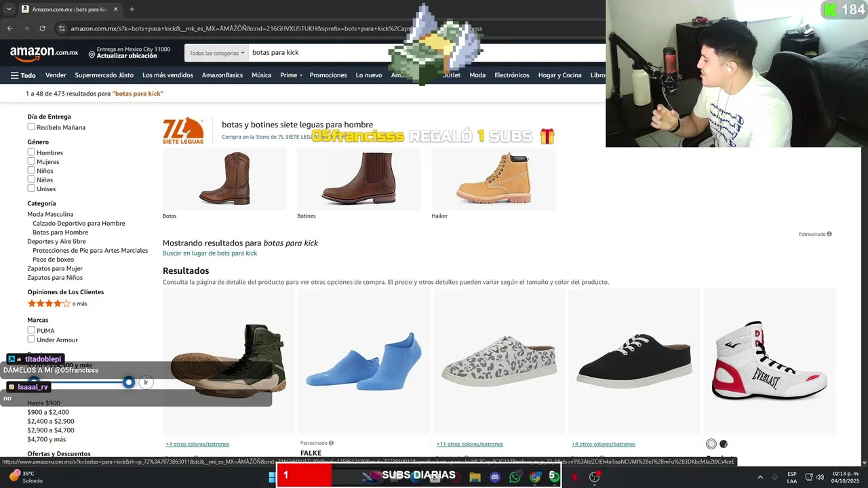Open Hogar y Cocina in nav bar
This screenshot has width=868, height=488.
coord(560,75)
